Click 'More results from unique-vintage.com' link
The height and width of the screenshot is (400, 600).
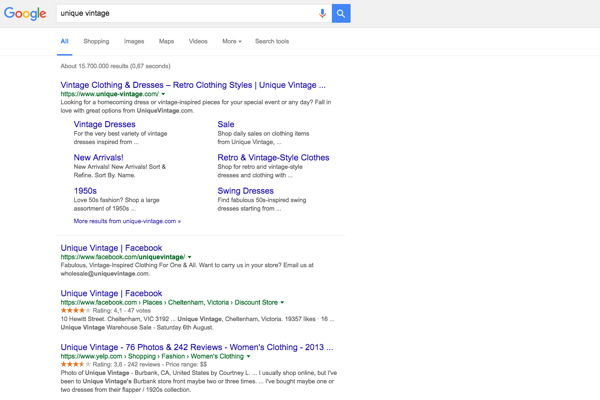(x=127, y=221)
